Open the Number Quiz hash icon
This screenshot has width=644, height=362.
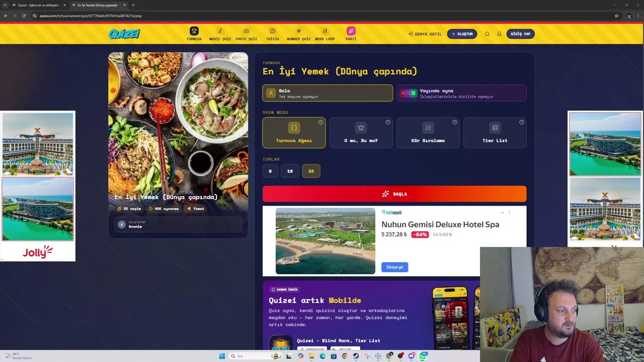(x=299, y=31)
